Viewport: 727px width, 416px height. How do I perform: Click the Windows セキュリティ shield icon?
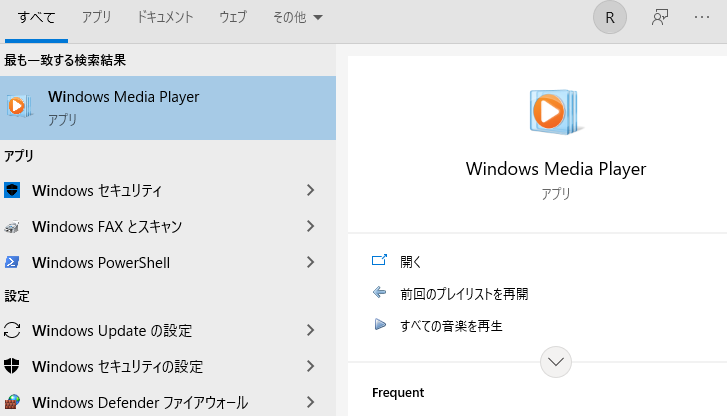(x=12, y=190)
